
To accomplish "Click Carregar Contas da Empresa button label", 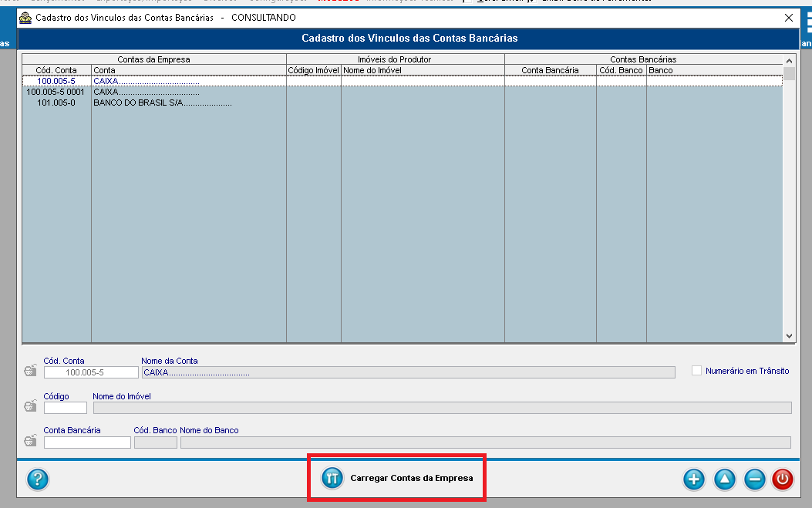I will [x=412, y=478].
